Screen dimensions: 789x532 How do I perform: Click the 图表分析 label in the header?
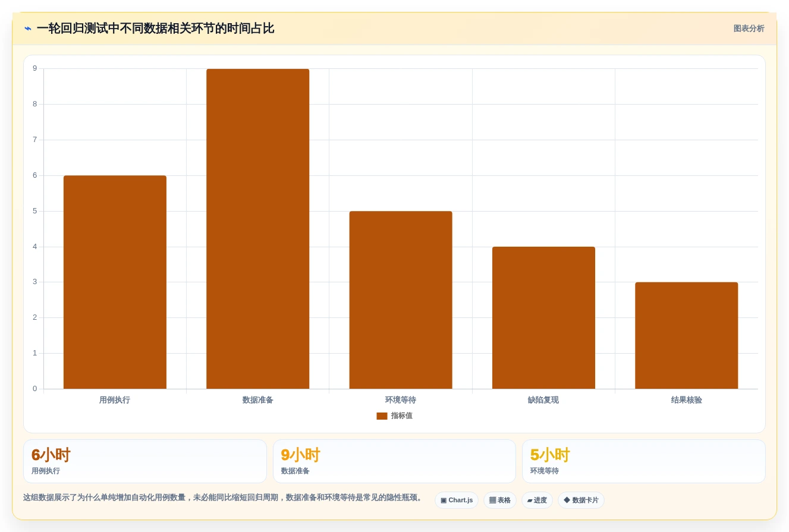pos(749,29)
